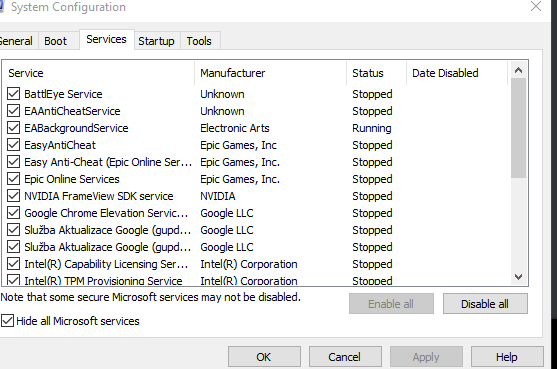Toggle the EasyAntiCheat checkbox
Image resolution: width=557 pixels, height=369 pixels.
click(x=13, y=145)
